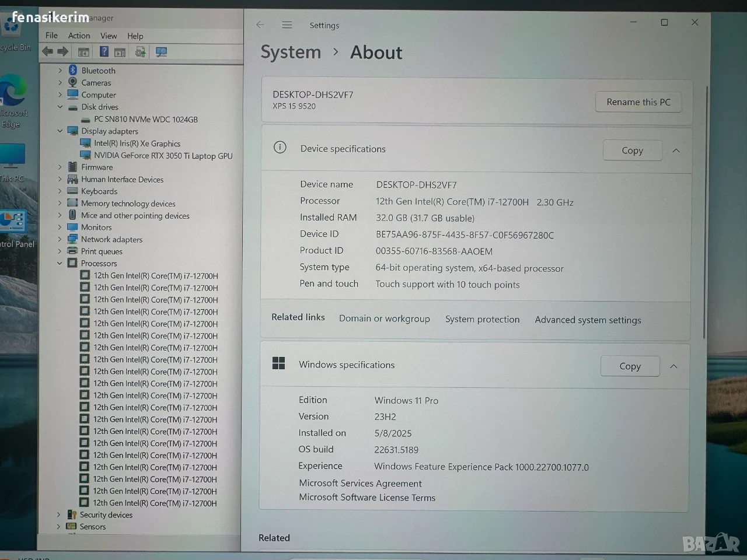
Task: Select PC SN810 NVMe WDC 1024GB drive
Action: [146, 119]
